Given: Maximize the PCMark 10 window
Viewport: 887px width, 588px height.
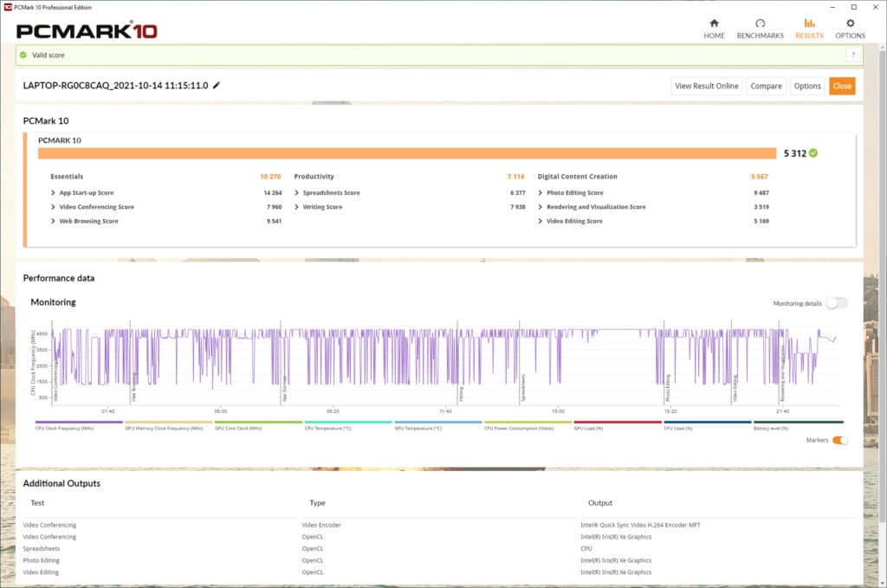Looking at the screenshot, I should [x=854, y=7].
